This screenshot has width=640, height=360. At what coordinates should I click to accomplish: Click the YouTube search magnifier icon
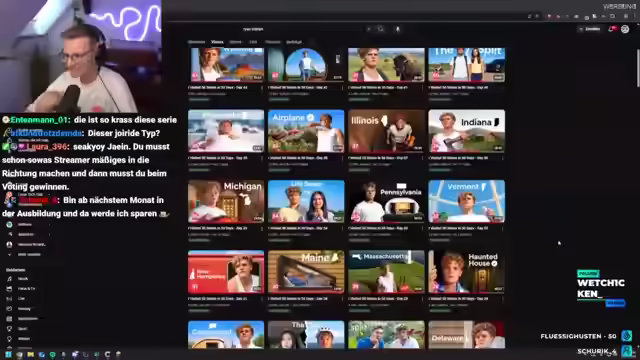pos(380,29)
